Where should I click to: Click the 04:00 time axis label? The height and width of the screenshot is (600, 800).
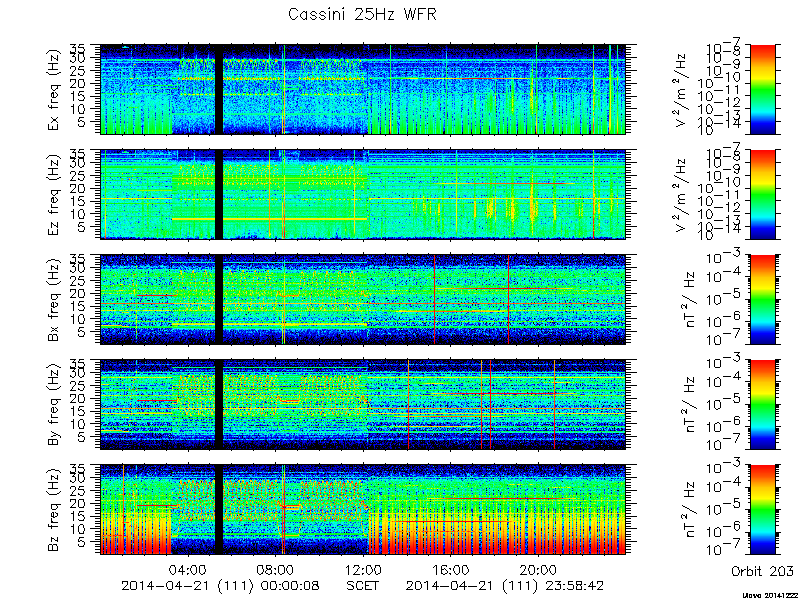pyautogui.click(x=189, y=569)
